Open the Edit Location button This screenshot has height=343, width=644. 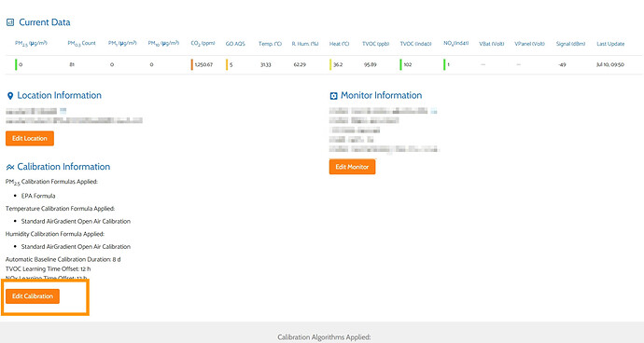(30, 138)
